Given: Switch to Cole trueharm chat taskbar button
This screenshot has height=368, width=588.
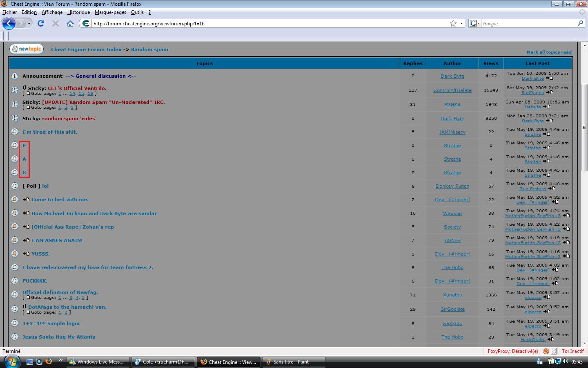Looking at the screenshot, I should point(163,362).
